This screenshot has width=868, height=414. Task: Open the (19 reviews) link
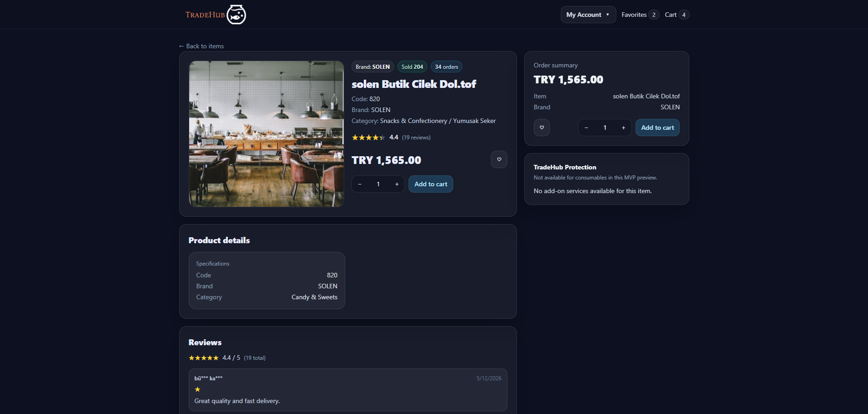pyautogui.click(x=416, y=138)
